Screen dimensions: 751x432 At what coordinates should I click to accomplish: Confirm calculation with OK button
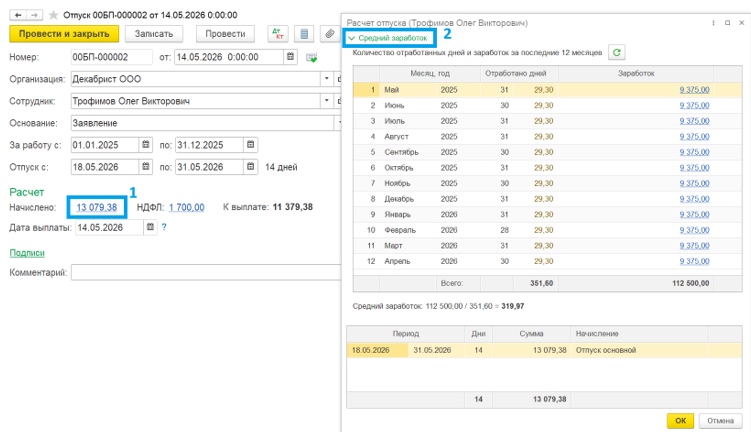[x=680, y=421]
